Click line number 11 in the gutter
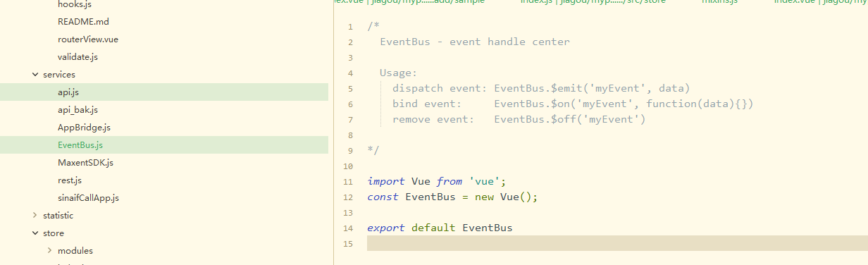 pos(348,181)
